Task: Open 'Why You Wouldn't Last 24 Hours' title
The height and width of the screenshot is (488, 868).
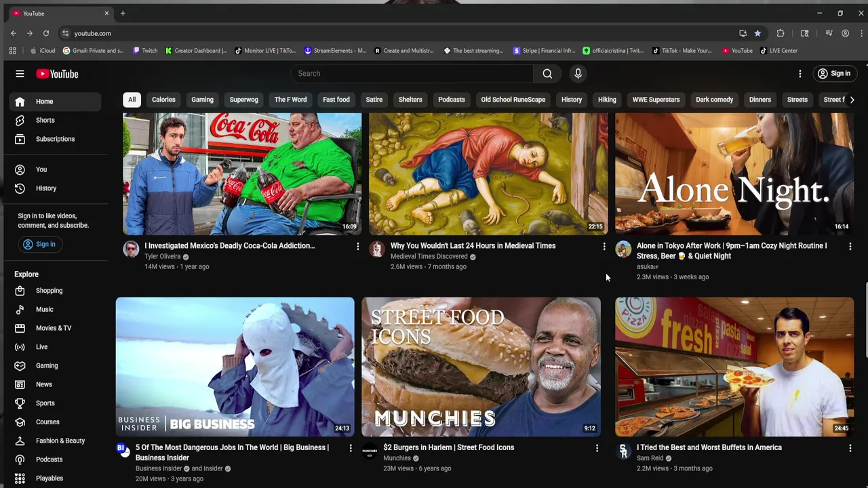Action: click(x=473, y=246)
